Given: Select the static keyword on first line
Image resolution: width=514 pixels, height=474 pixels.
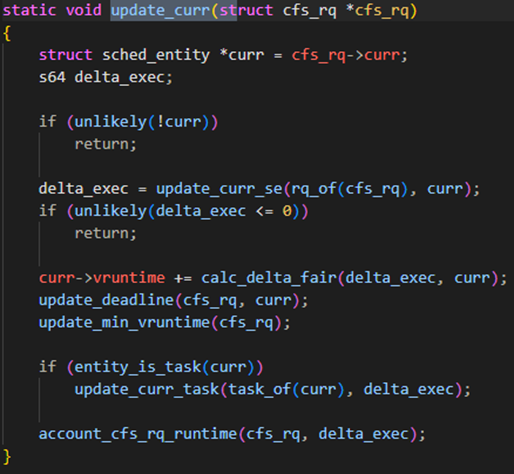Looking at the screenshot, I should (x=29, y=10).
